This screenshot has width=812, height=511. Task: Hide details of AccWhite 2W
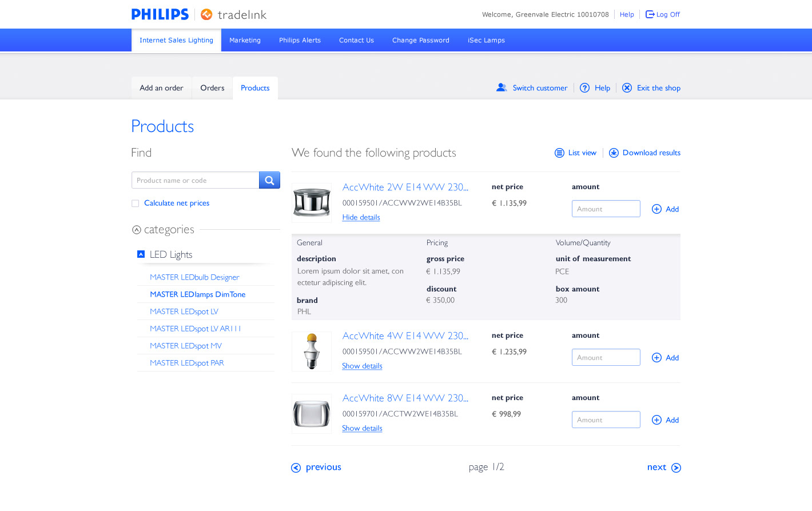(x=361, y=217)
